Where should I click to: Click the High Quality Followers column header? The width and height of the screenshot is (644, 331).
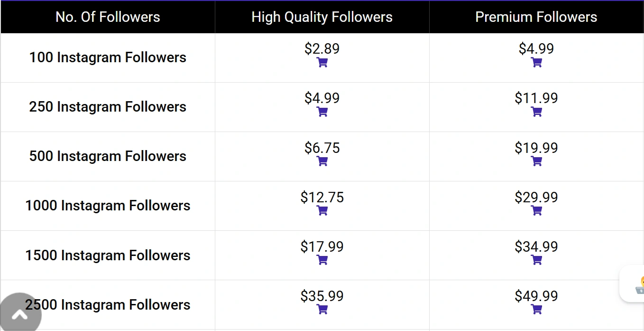(x=322, y=17)
